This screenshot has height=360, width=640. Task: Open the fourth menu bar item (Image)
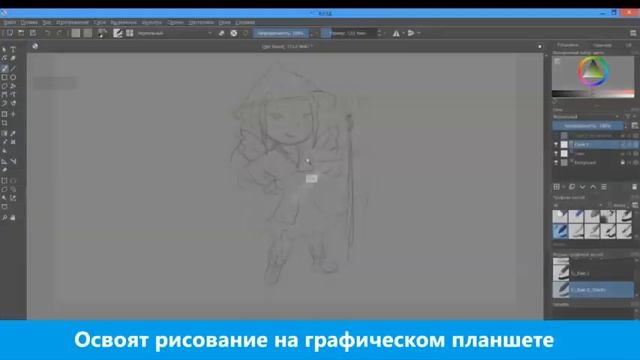click(x=73, y=22)
